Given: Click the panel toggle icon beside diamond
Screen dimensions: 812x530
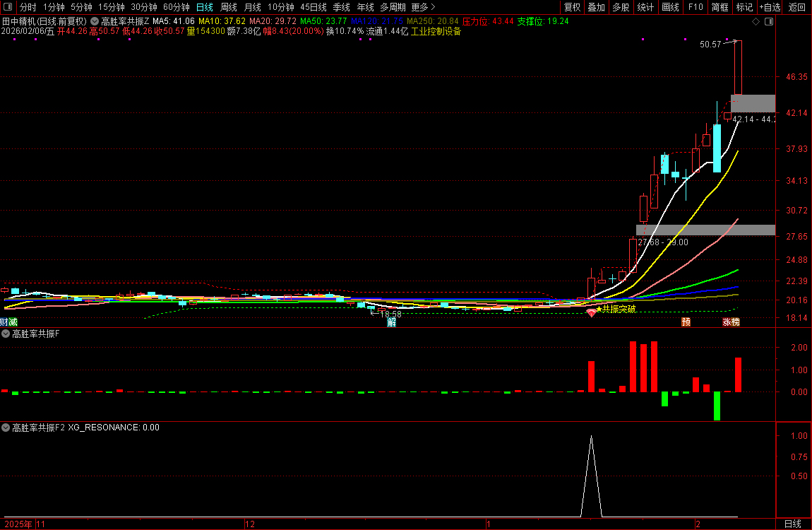Looking at the screenshot, I should pos(769,22).
